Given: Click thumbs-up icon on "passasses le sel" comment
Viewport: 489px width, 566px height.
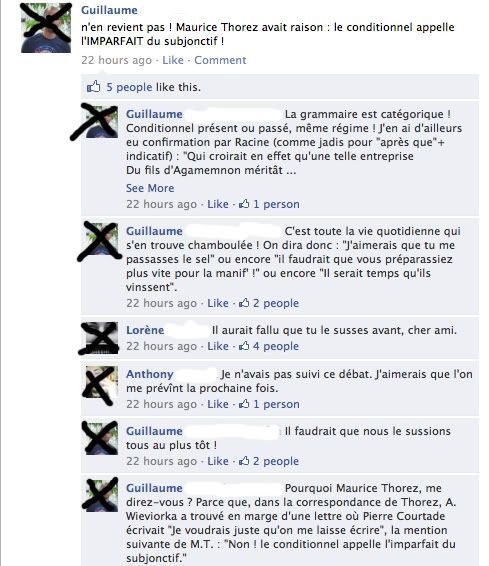Looking at the screenshot, I should (x=244, y=302).
